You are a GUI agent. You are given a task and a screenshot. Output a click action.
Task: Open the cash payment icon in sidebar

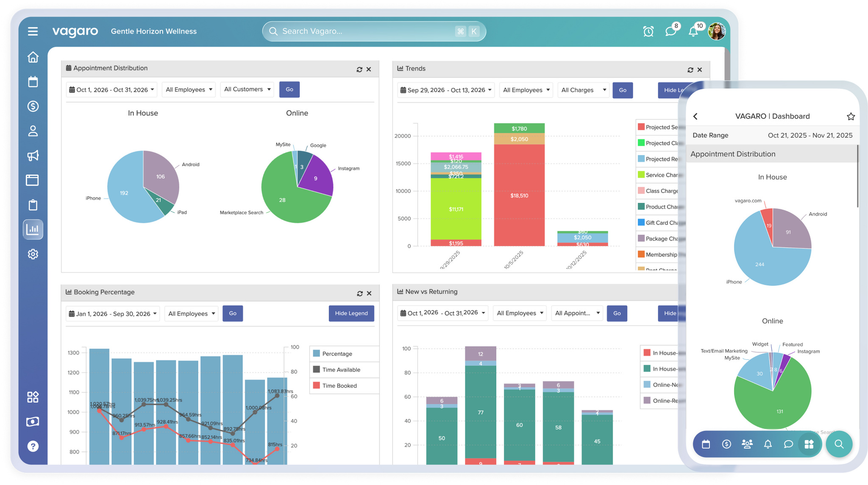coord(33,421)
